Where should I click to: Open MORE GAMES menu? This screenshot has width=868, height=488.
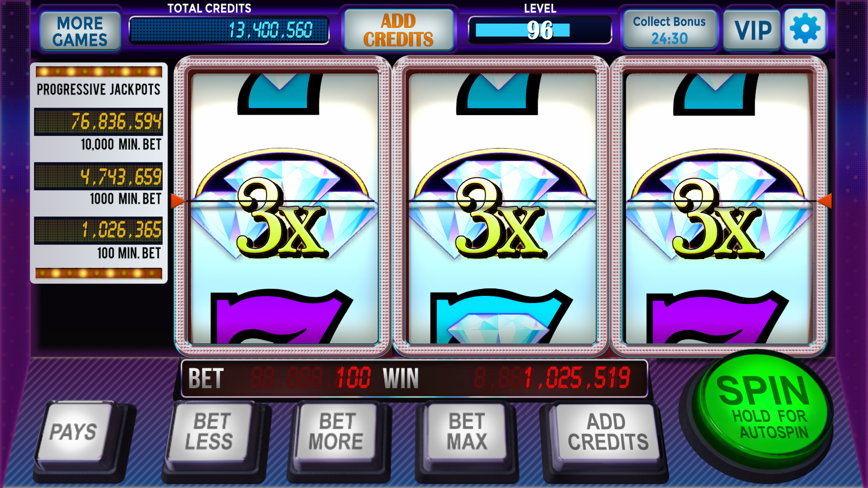click(80, 31)
